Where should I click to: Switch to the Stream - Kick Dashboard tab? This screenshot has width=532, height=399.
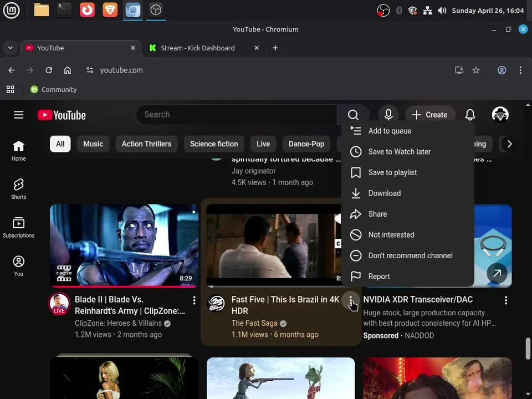(x=197, y=48)
